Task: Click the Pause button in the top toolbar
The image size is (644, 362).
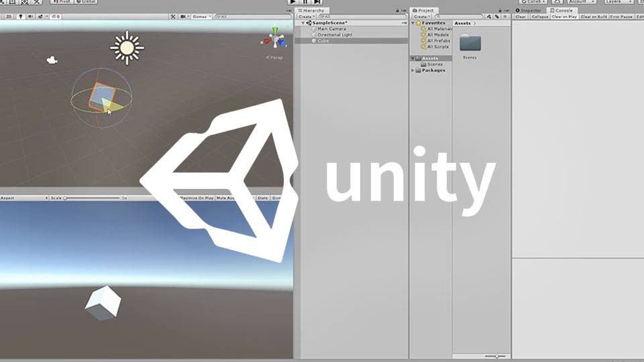Action: [305, 1]
